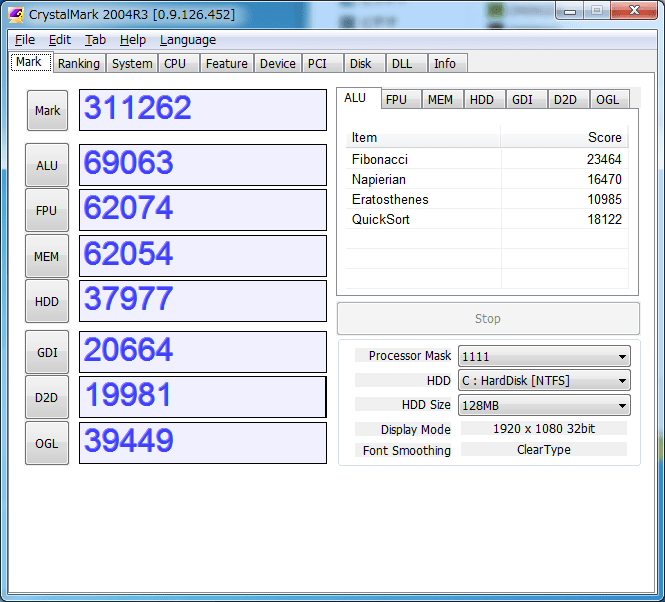The width and height of the screenshot is (665, 602).
Task: Switch to the DLL tab
Action: 406,63
